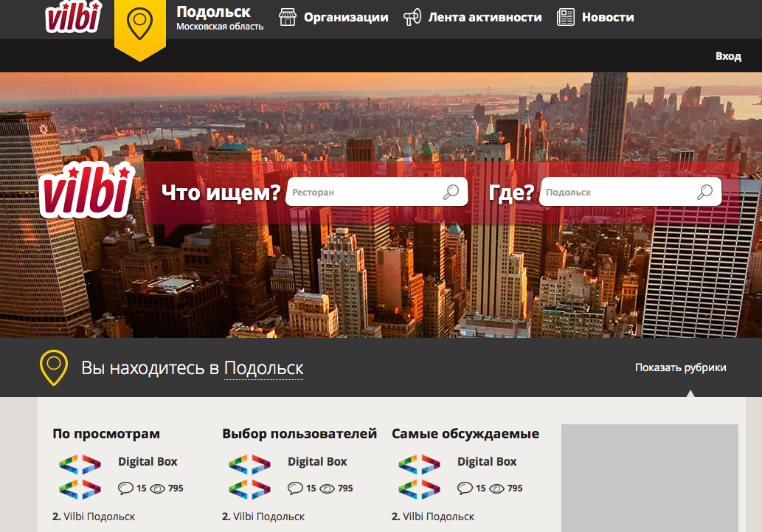This screenshot has width=762, height=532.
Task: Click the magnifier icon in Ресторан field
Action: pos(451,192)
